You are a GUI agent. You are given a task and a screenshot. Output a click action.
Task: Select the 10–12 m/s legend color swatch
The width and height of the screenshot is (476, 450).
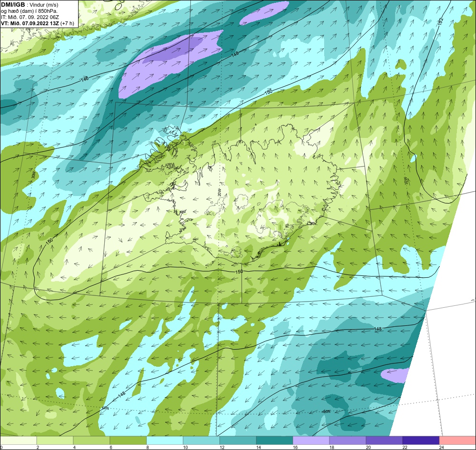(x=201, y=440)
